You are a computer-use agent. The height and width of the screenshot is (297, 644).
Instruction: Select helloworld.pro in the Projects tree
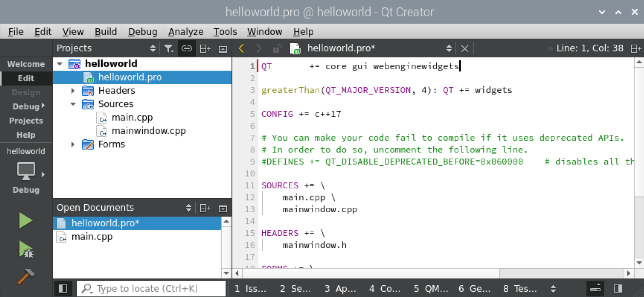142,77
